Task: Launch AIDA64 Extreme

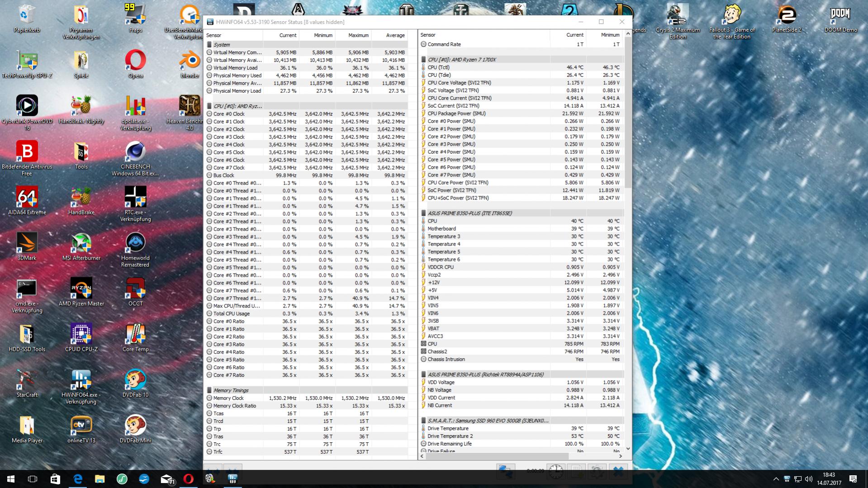Action: [x=27, y=201]
